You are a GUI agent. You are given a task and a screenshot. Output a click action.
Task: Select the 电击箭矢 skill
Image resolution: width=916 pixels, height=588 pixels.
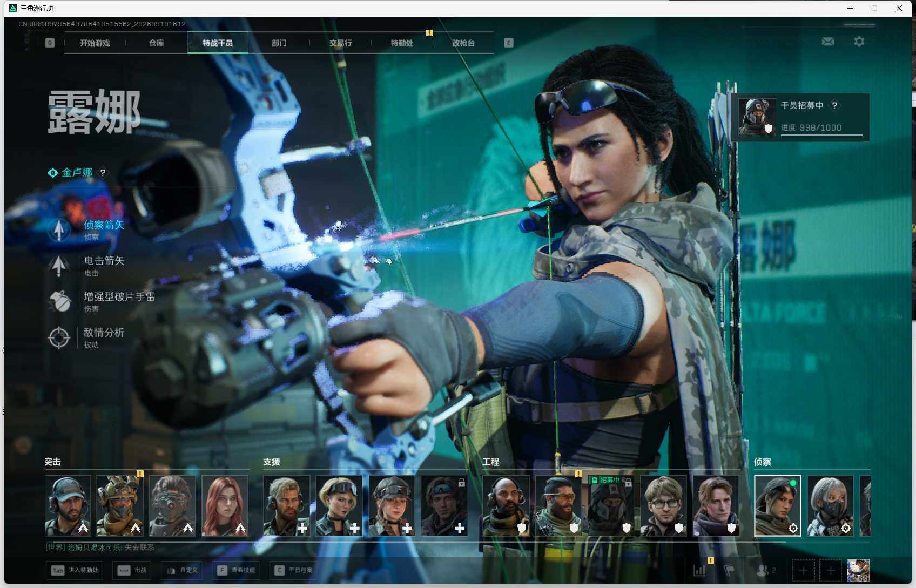point(86,266)
